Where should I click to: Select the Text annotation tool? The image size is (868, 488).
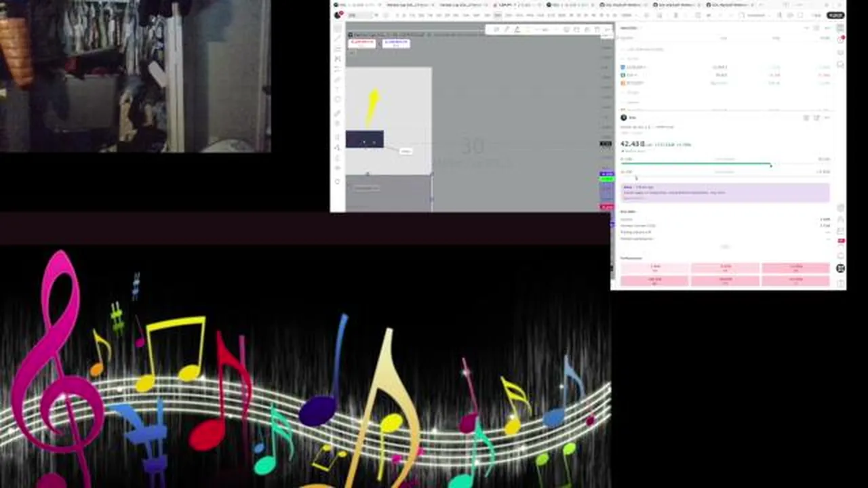(x=338, y=89)
